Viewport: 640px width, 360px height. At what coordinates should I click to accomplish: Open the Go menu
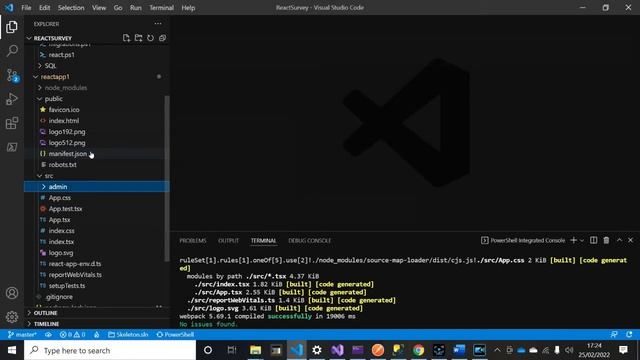(x=118, y=8)
